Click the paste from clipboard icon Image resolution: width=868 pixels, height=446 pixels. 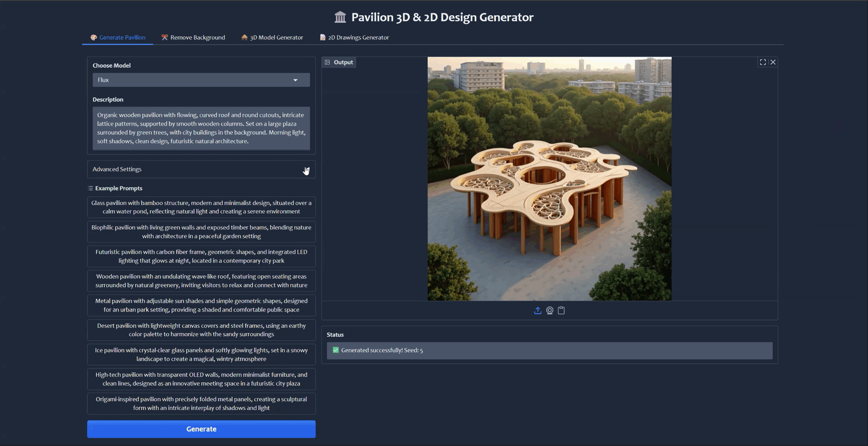click(x=561, y=310)
